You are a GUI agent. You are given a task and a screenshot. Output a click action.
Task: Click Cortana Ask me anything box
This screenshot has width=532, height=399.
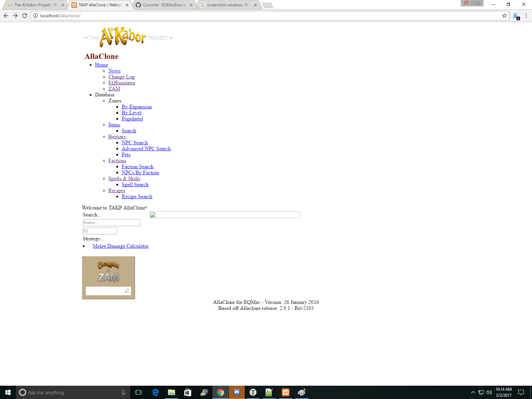(73, 392)
